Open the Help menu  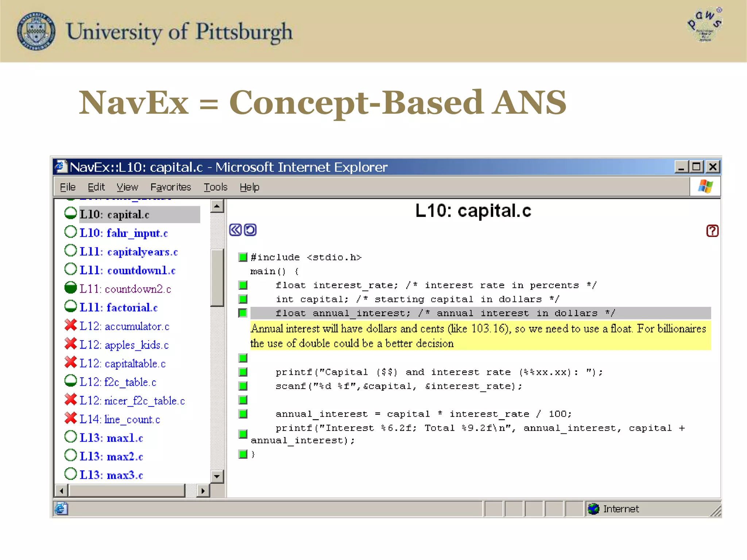(x=249, y=187)
